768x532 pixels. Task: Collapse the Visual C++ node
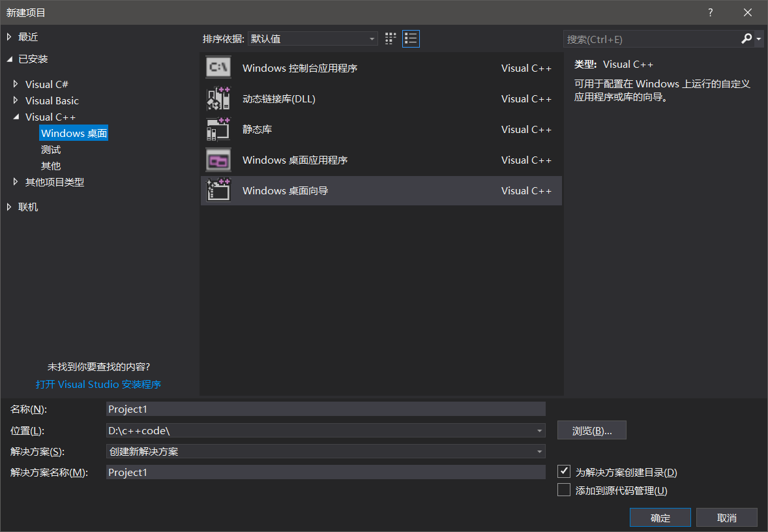[x=16, y=117]
